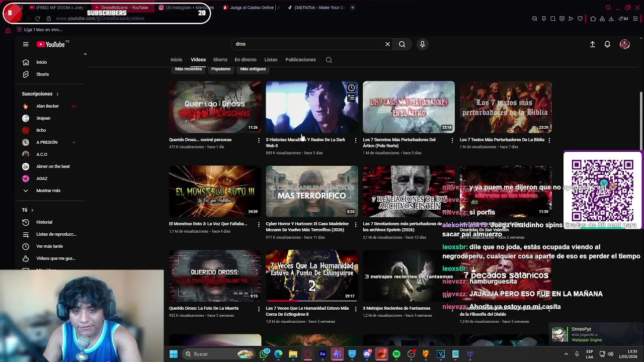Viewport: 644px width, 362px height.
Task: Open the YouTube hamburger guide menu
Action: (26, 44)
